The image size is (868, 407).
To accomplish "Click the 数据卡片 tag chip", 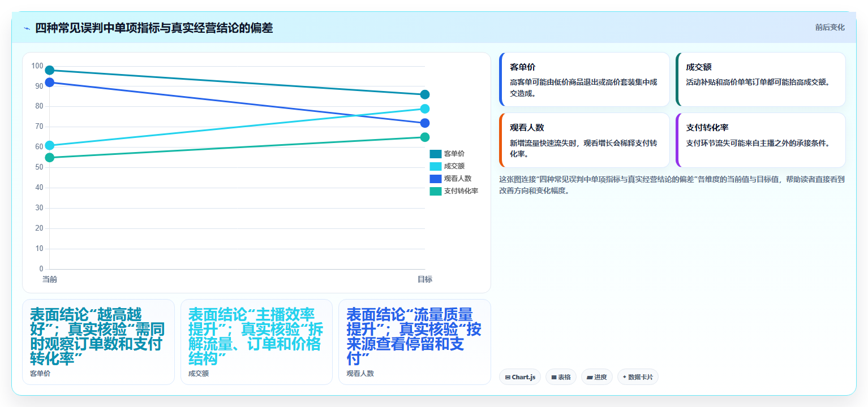I will [638, 377].
